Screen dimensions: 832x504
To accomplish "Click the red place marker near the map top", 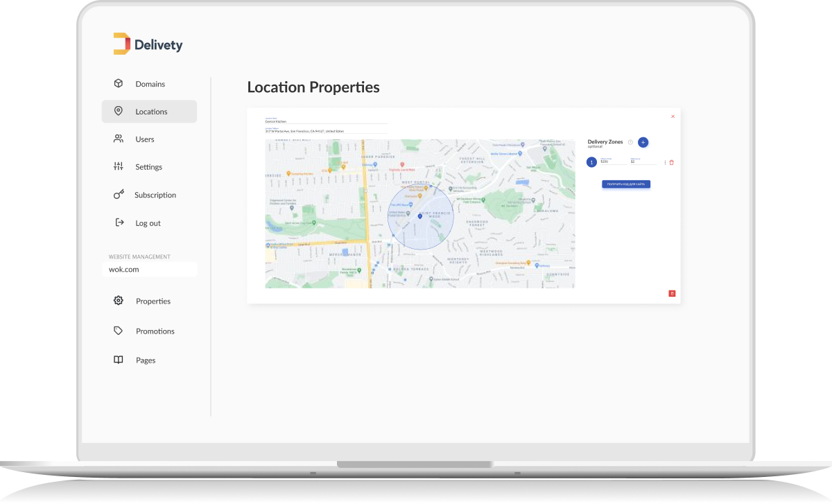I will click(402, 164).
